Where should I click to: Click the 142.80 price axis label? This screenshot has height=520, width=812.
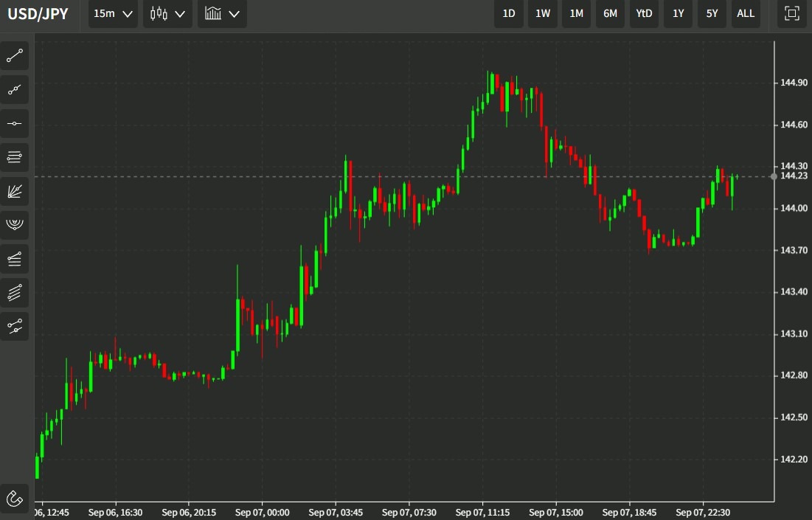[794, 375]
